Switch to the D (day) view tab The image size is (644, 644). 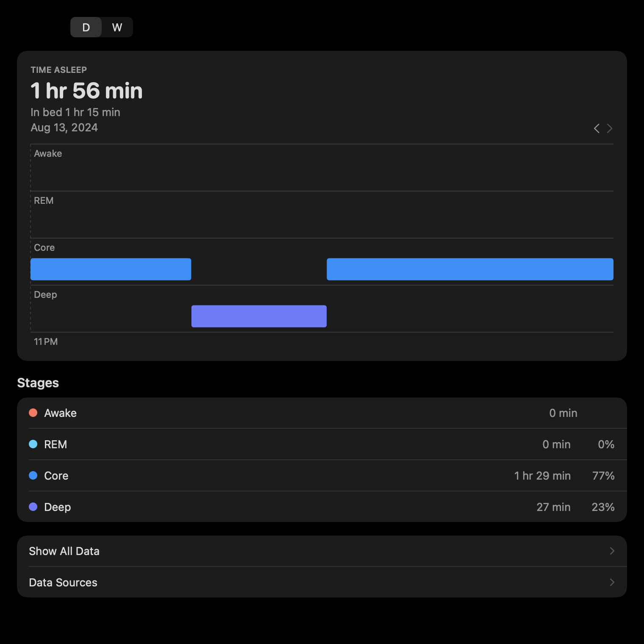click(86, 27)
